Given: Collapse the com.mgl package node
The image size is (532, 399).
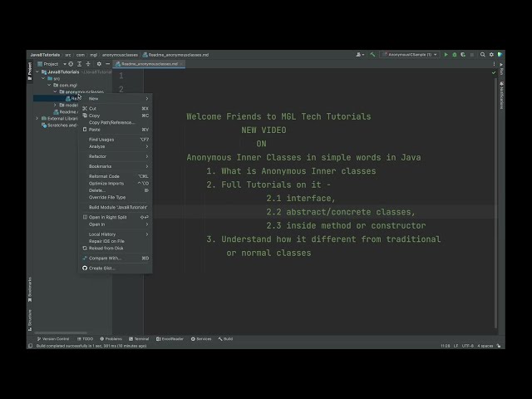Looking at the screenshot, I should coord(50,85).
